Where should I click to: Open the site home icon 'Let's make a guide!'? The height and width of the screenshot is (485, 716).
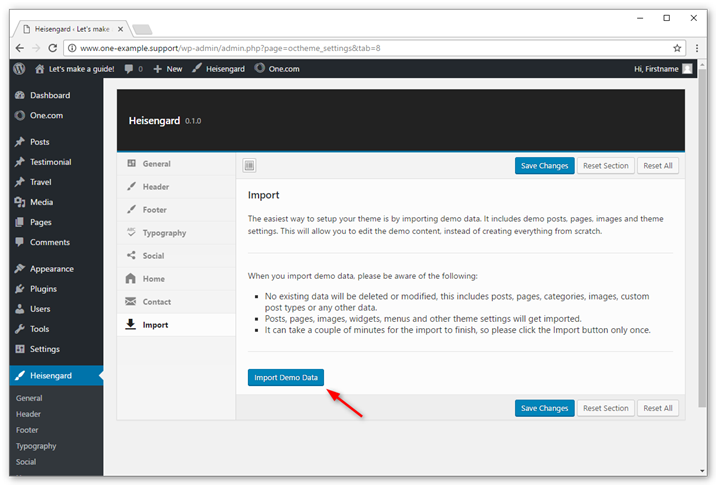point(74,69)
